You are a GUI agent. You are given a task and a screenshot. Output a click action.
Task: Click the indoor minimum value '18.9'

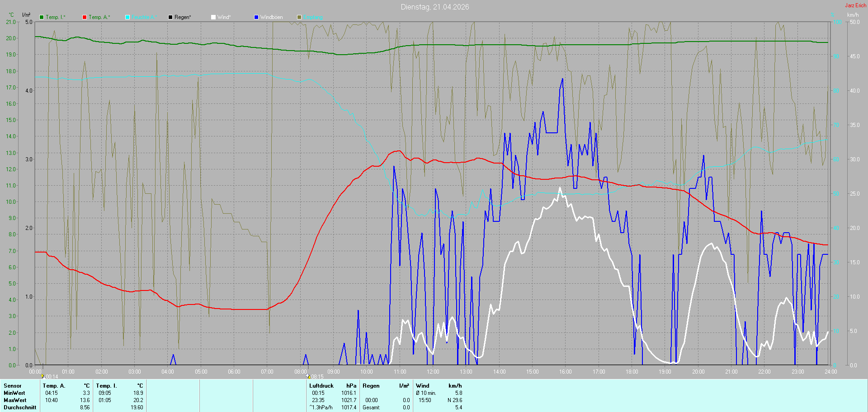coord(138,393)
